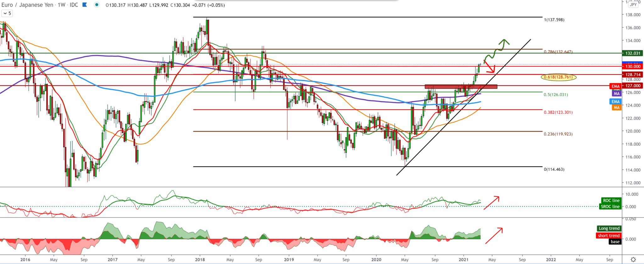Select the 0(114.463) Fibonacci level label
This screenshot has height=264, width=644.
click(554, 169)
